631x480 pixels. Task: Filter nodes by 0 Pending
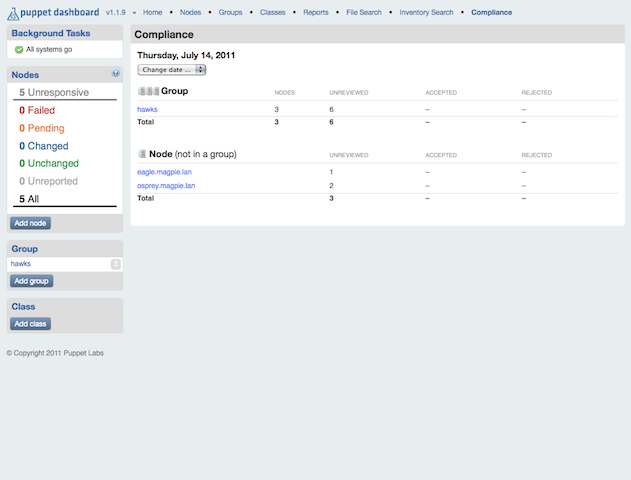(42, 128)
